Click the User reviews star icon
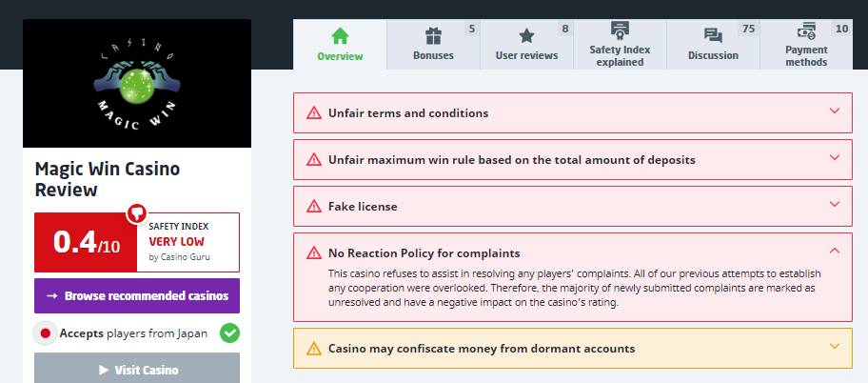The image size is (868, 383). (526, 36)
